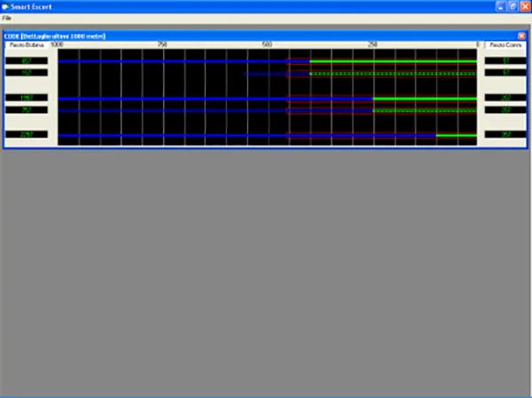This screenshot has width=532, height=398.
Task: Restore down the Smart Escort main window
Action: [513, 6]
